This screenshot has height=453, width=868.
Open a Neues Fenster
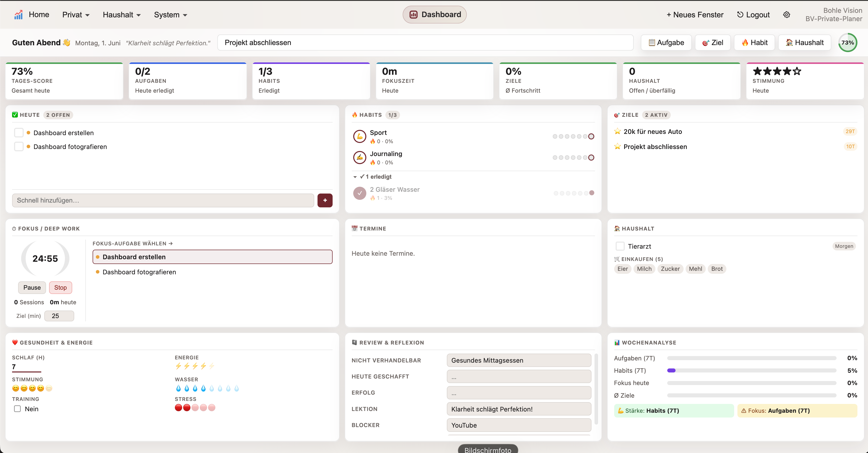point(695,15)
